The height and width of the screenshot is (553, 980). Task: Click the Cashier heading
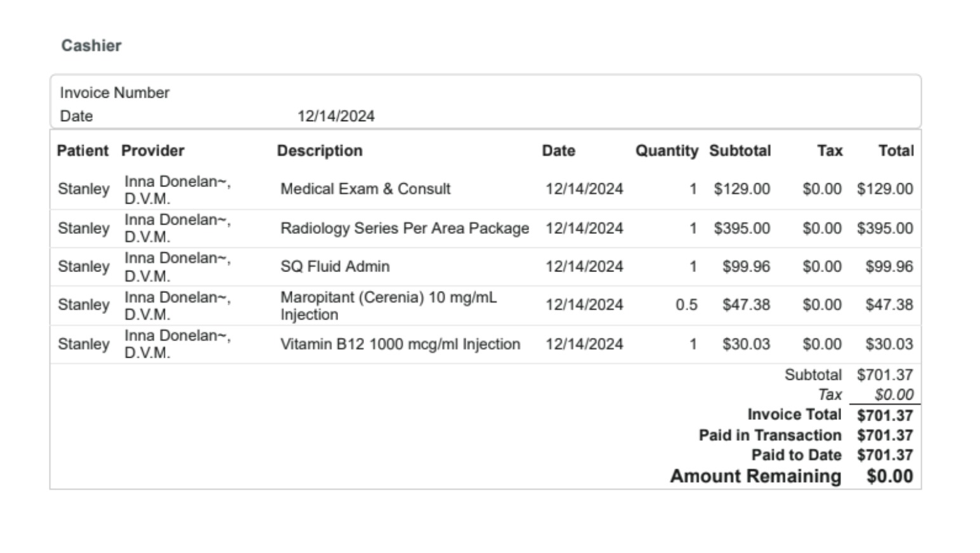pos(91,46)
